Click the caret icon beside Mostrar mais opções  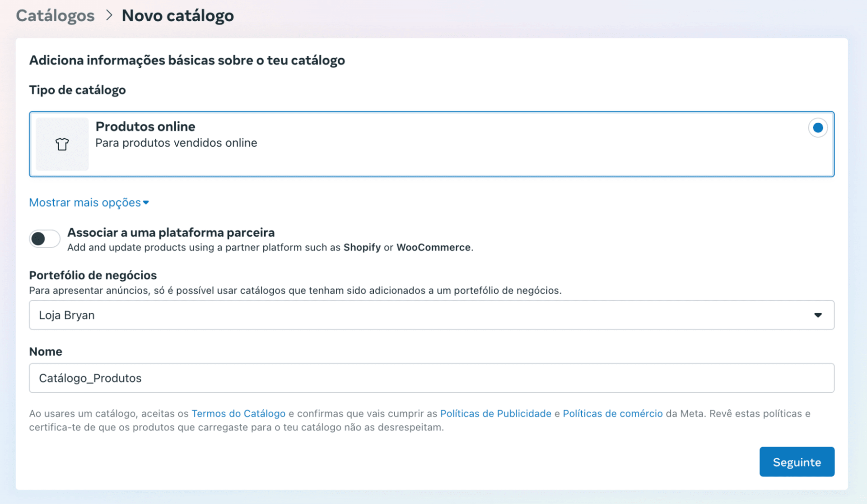[146, 203]
